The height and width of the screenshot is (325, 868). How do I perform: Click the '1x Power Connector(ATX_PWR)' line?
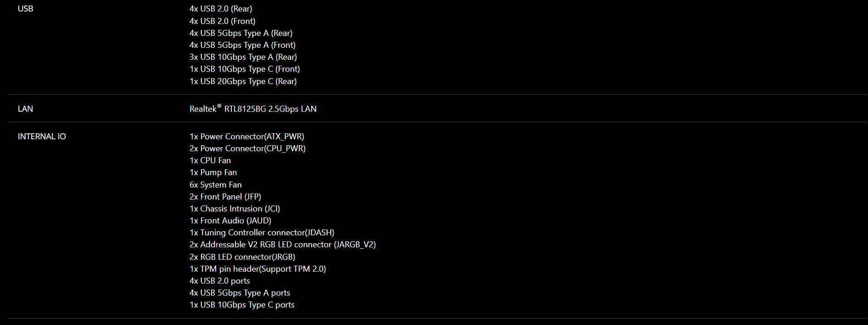coord(247,137)
